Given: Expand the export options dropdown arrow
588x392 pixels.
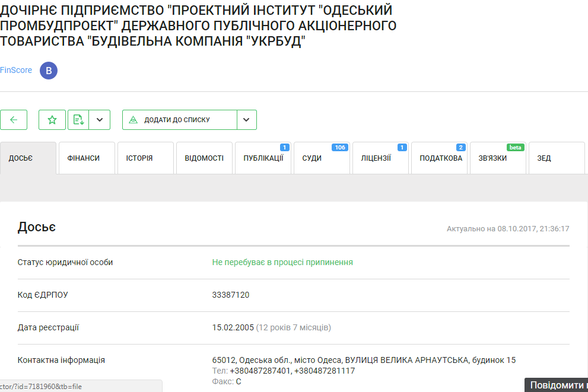Looking at the screenshot, I should click(100, 120).
